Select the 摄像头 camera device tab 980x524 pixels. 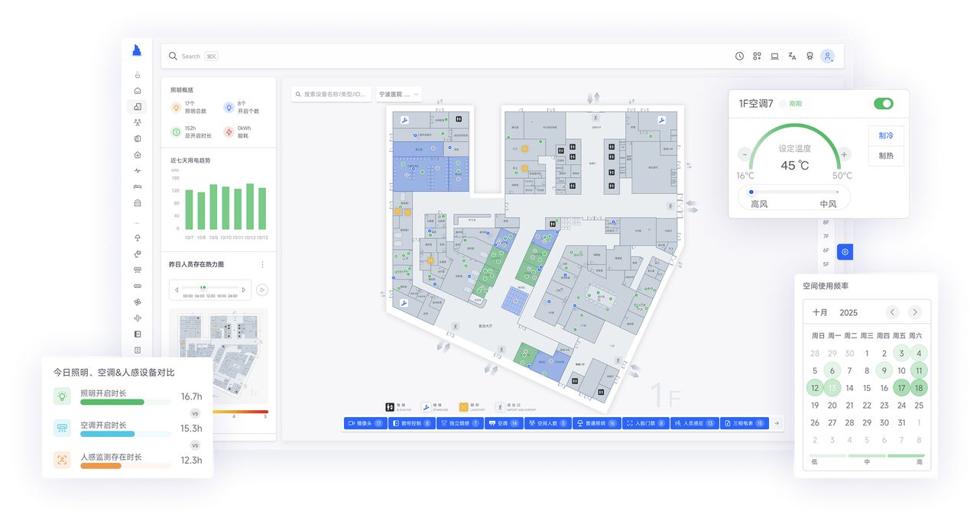tap(365, 423)
